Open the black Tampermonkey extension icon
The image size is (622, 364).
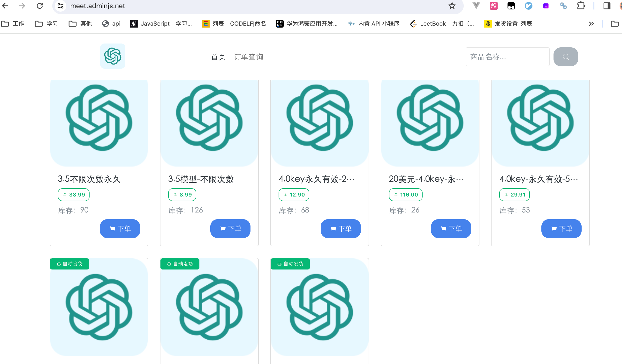(511, 6)
